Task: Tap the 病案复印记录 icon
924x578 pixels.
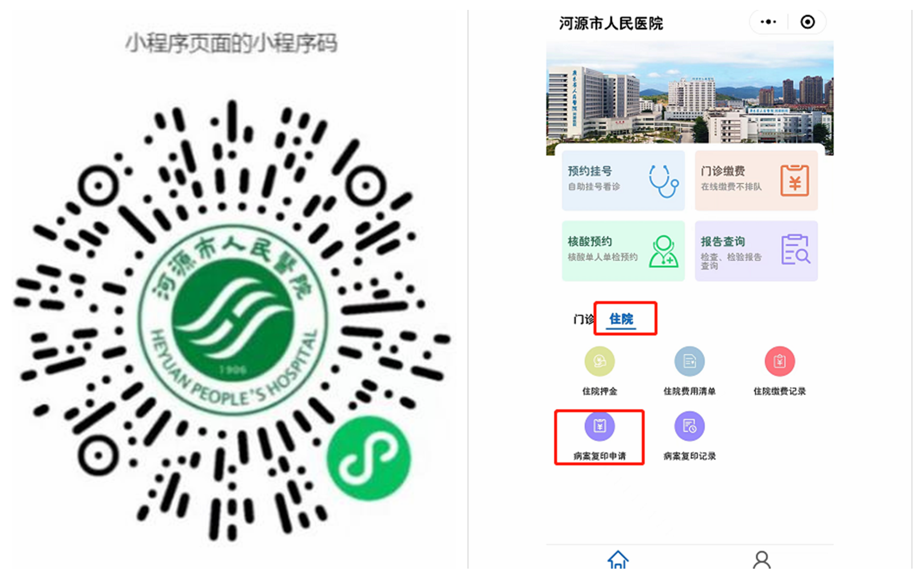Action: click(689, 427)
